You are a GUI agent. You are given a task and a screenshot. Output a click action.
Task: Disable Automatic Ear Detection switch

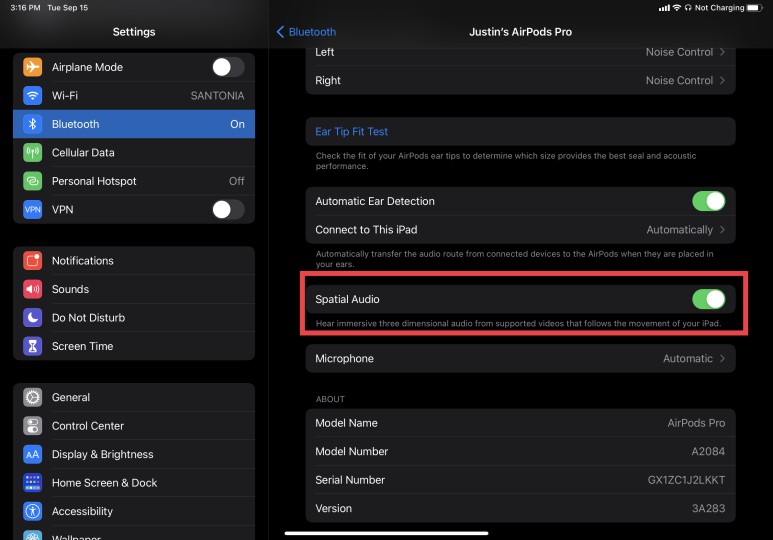(x=708, y=201)
